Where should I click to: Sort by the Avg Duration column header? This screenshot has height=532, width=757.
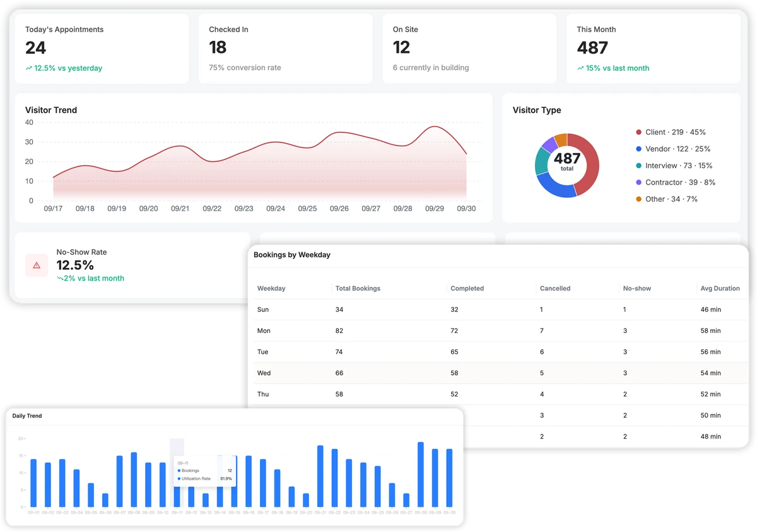[x=720, y=288]
